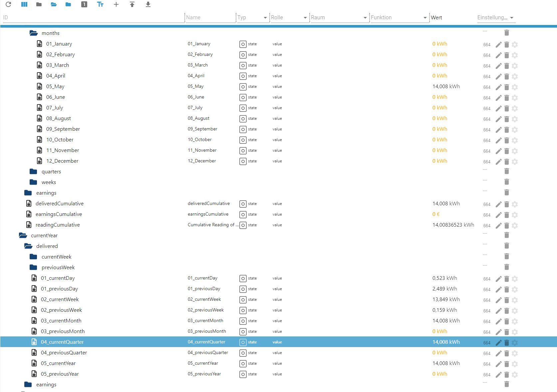Screen dimensions: 557x392
Task: Click the 0 kWh value of 11_November
Action: coord(440,150)
